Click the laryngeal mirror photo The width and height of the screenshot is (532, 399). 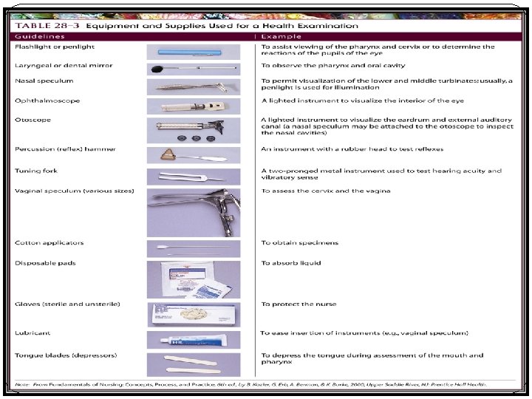pyautogui.click(x=194, y=69)
